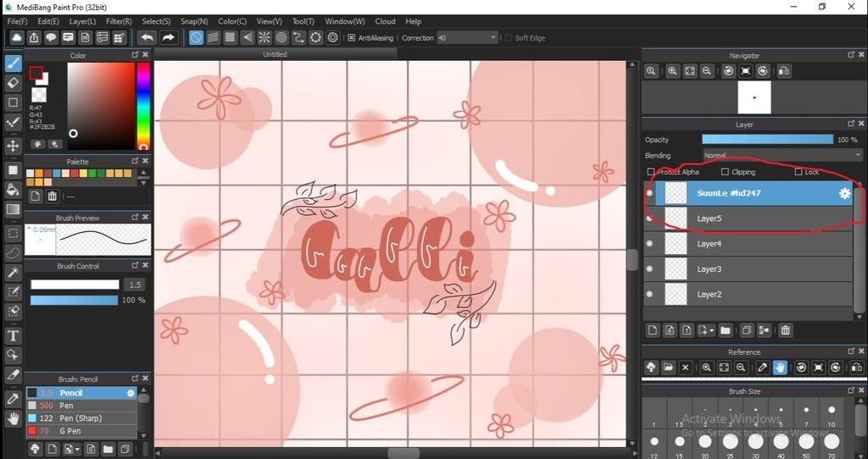Viewport: 868px width, 459px height.
Task: Pop out the Brush Size panel
Action: 851,390
